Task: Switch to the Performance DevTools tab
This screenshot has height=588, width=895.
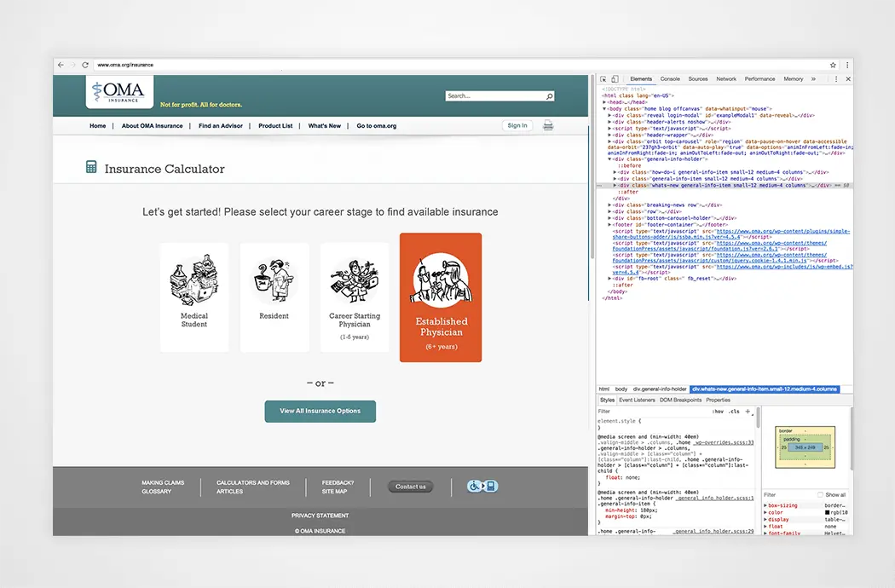Action: [x=759, y=79]
